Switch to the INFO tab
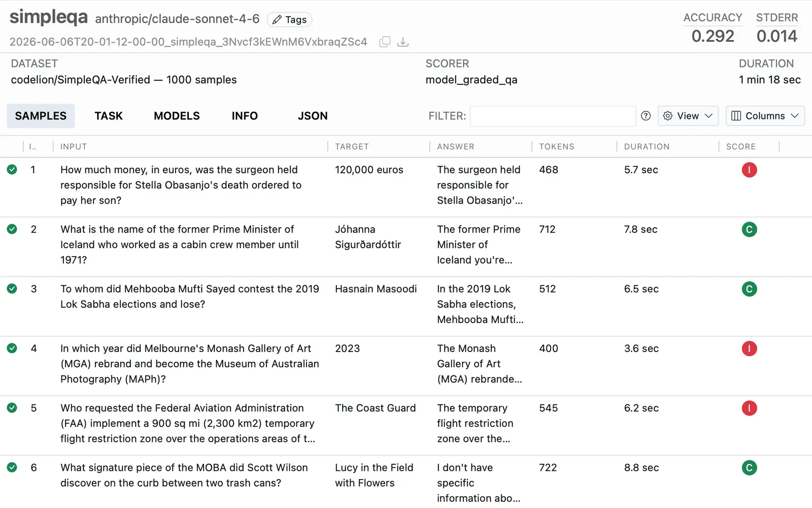The image size is (812, 508). (245, 116)
